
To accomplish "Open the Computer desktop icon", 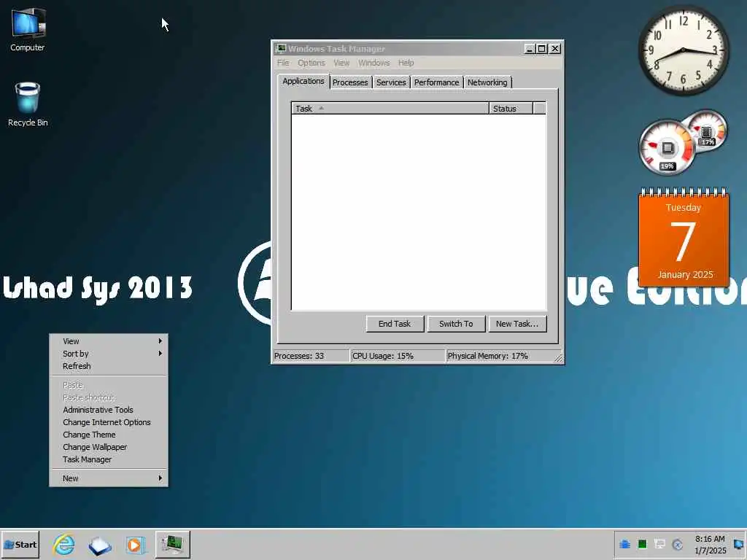I will tap(28, 29).
